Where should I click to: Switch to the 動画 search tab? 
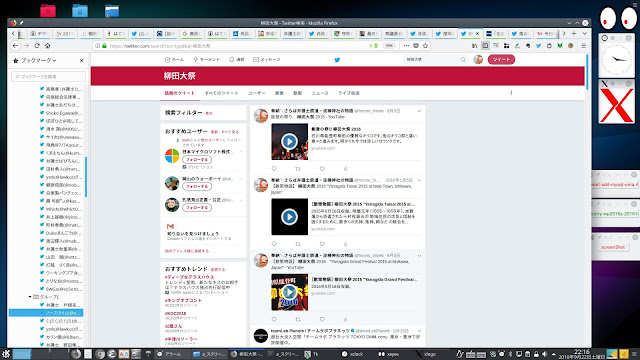point(298,93)
